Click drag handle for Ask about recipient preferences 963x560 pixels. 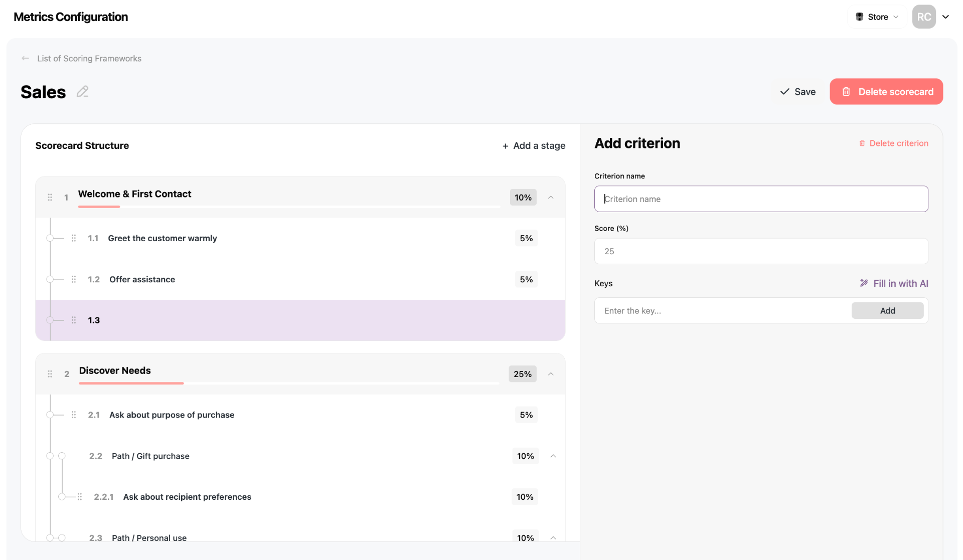(80, 497)
